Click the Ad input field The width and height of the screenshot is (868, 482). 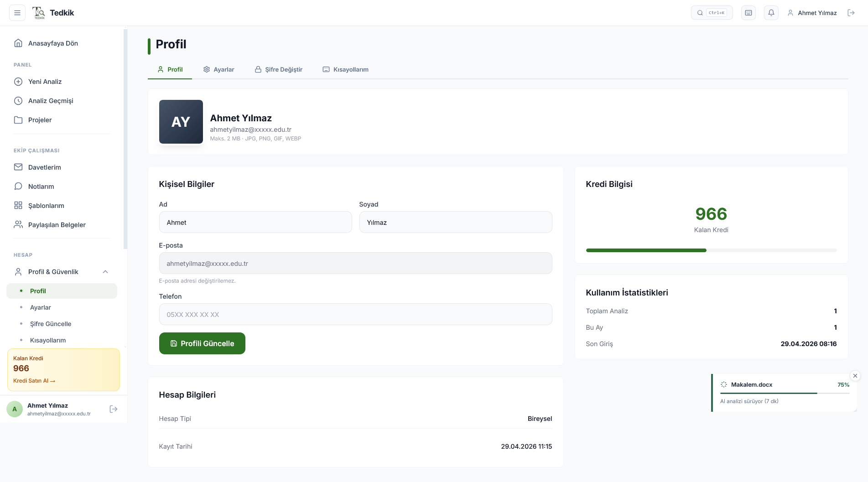pos(255,222)
